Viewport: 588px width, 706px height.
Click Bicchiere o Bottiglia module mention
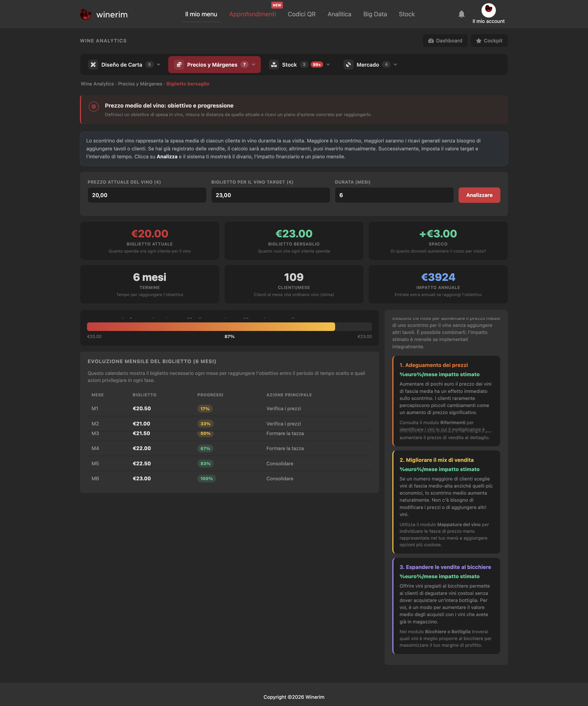tap(448, 632)
